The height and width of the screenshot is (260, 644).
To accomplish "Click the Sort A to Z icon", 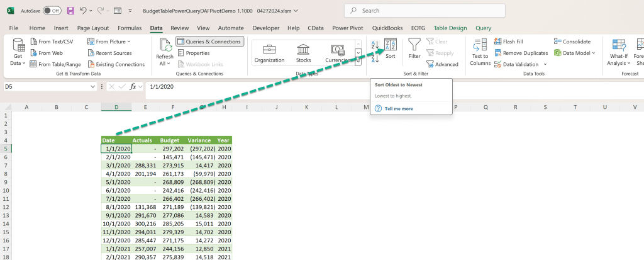I will [x=375, y=45].
